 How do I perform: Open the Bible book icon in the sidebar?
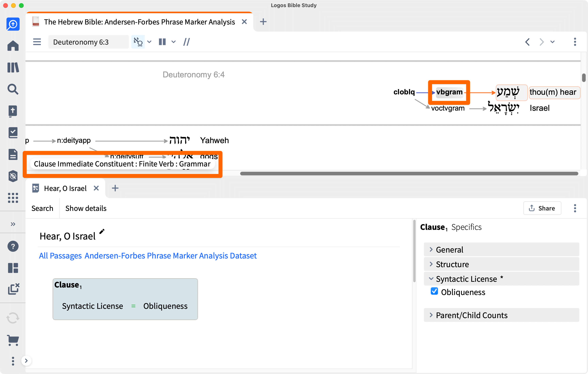(13, 111)
